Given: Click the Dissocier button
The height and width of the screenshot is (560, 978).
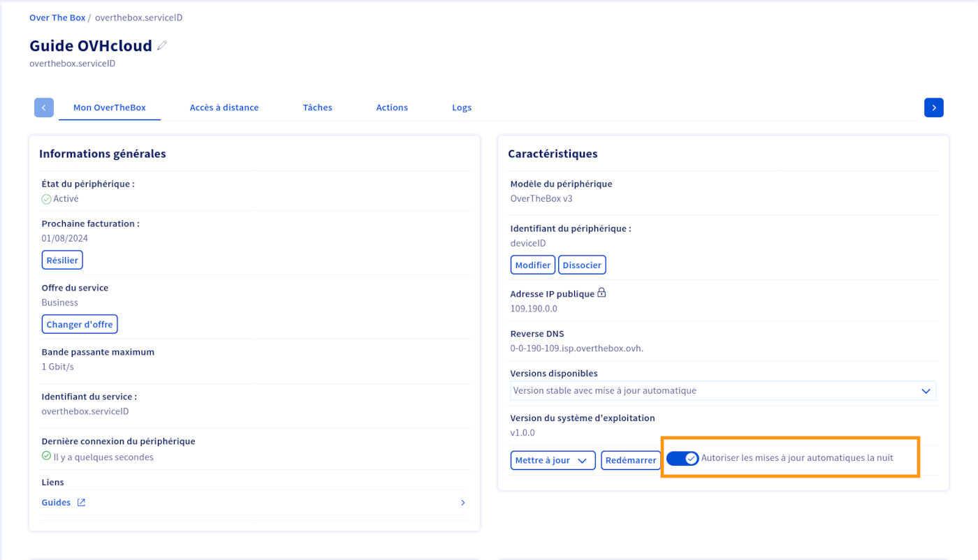Looking at the screenshot, I should [582, 265].
